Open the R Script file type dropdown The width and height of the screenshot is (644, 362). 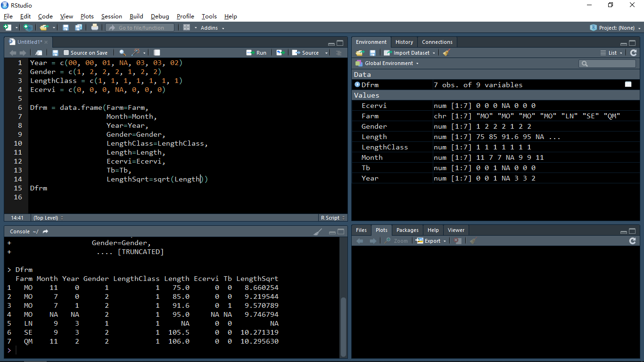(333, 218)
